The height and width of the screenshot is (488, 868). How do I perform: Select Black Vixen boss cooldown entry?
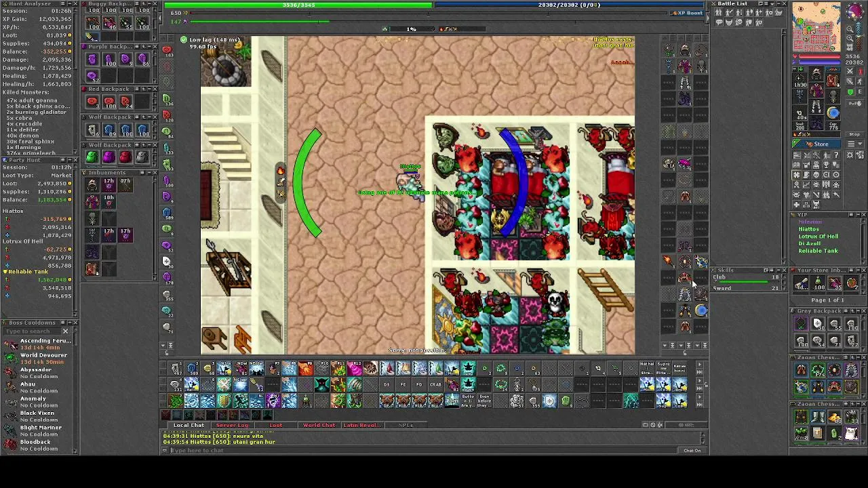pyautogui.click(x=37, y=416)
